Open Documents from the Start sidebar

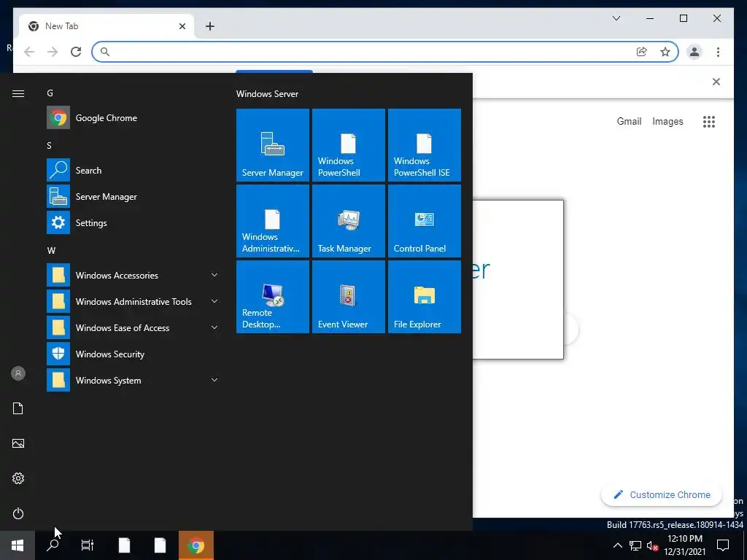(x=18, y=408)
